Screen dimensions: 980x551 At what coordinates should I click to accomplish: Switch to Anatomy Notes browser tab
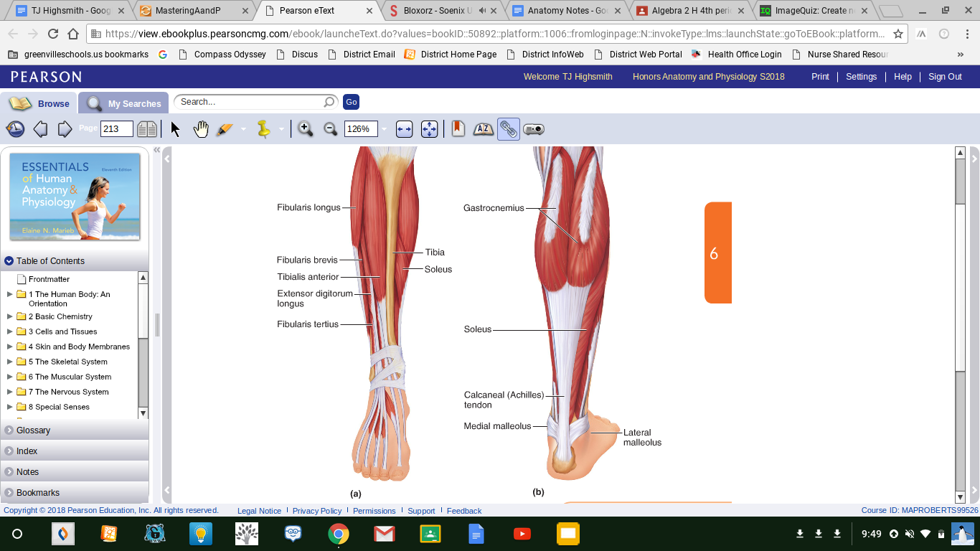click(x=567, y=11)
